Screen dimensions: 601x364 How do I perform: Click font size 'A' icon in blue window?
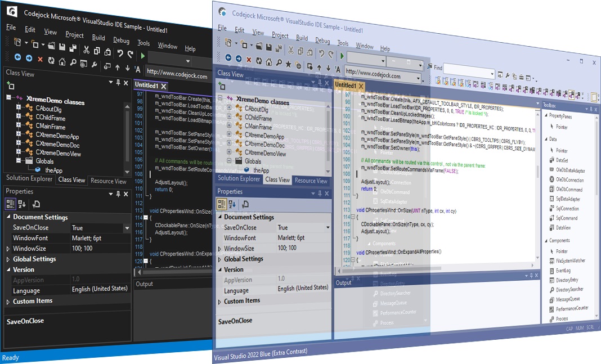(338, 69)
